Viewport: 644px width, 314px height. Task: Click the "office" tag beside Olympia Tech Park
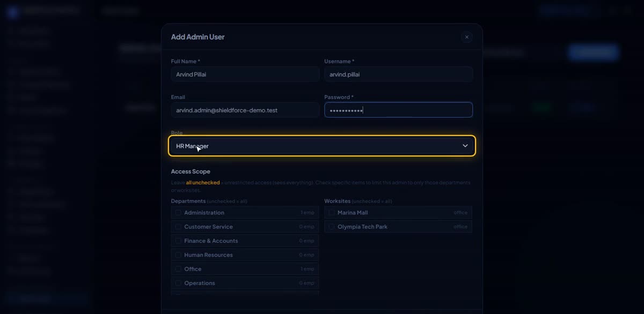[460, 227]
